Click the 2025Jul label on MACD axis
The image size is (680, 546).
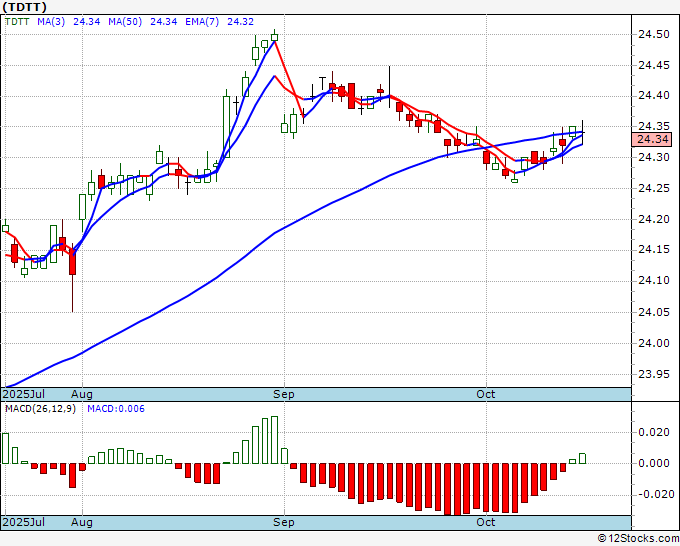point(23,522)
